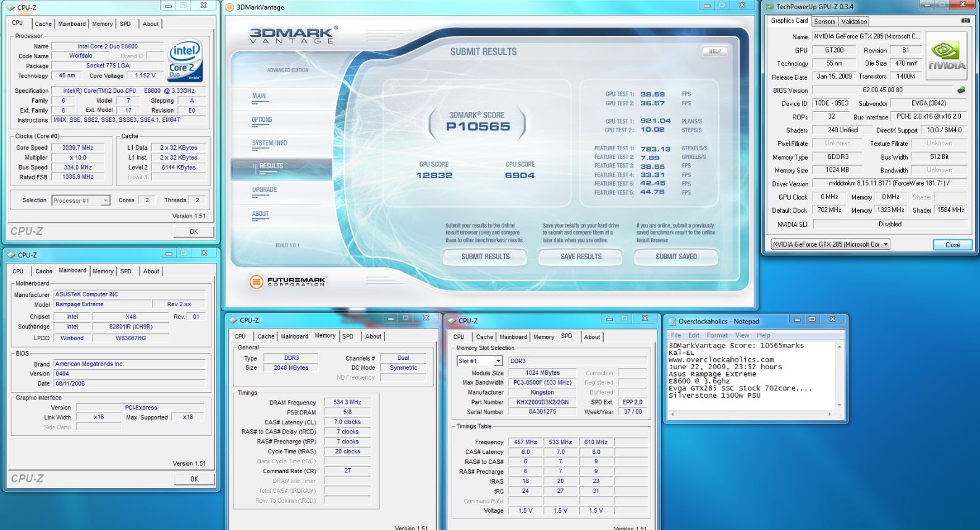Click the BIOS Version field 62.00.45.00.80
The height and width of the screenshot is (530, 980).
tap(882, 90)
